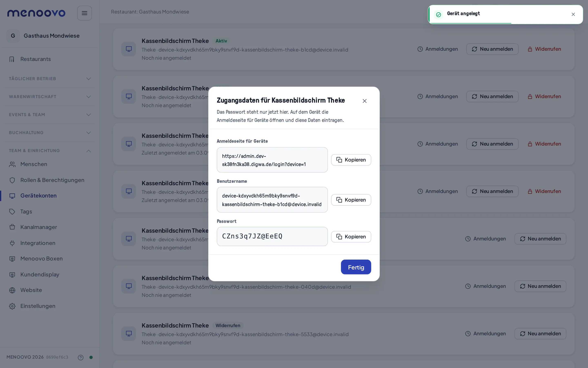Collapse the Team & Einrichtung section
This screenshot has width=588, height=368.
[x=50, y=151]
